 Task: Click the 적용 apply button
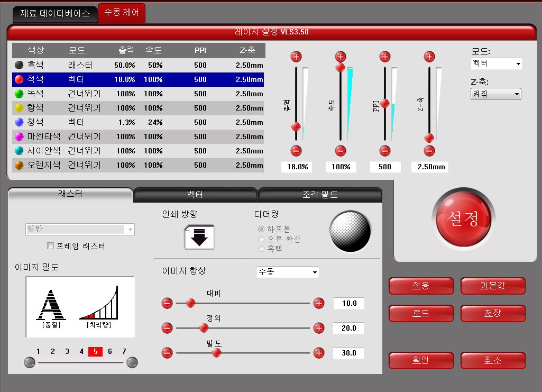point(421,286)
